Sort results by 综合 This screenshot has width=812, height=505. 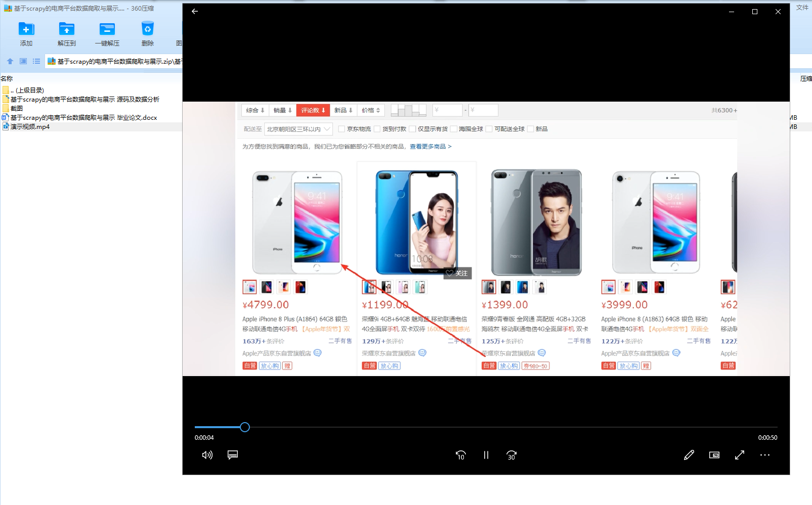pos(255,110)
